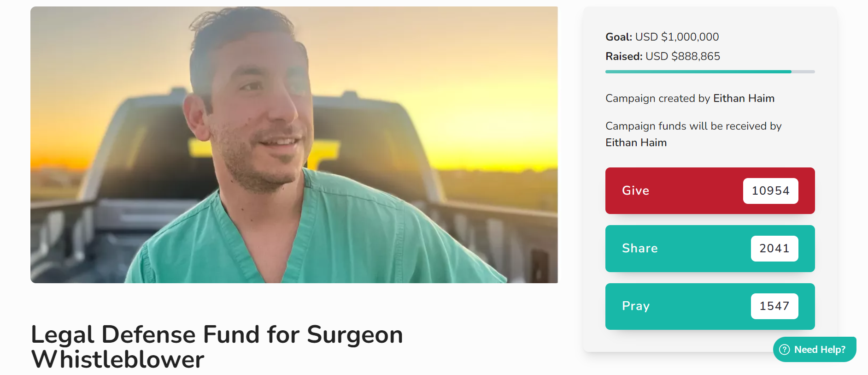This screenshot has height=375, width=868.
Task: Click the Goal USD $1,000,000 text
Action: (662, 37)
